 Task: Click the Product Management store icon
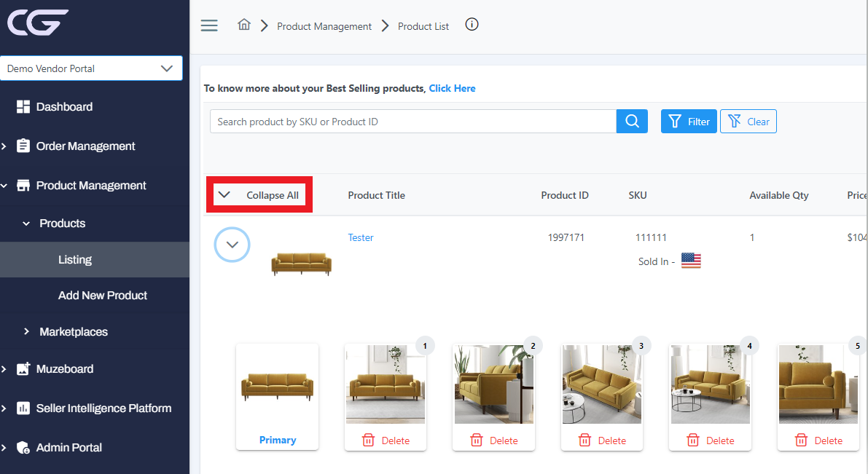(23, 185)
